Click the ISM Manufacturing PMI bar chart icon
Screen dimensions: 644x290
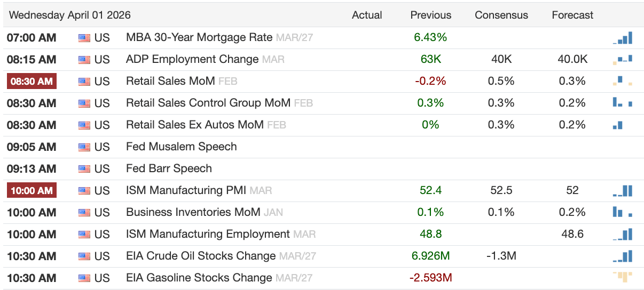tap(623, 191)
